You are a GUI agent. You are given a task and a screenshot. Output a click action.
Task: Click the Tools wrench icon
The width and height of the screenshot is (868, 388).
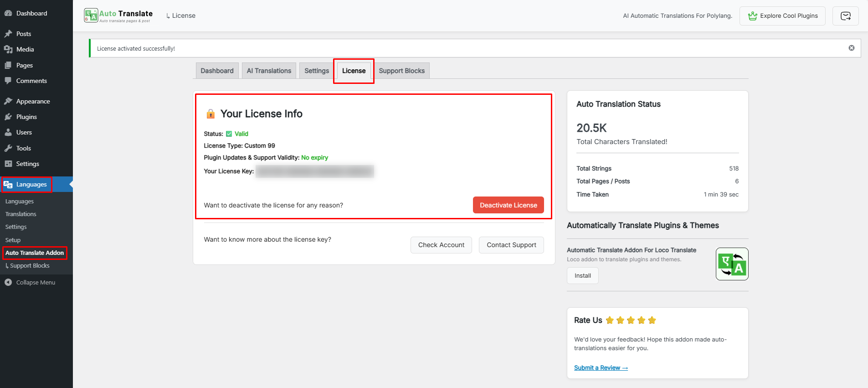tap(8, 148)
